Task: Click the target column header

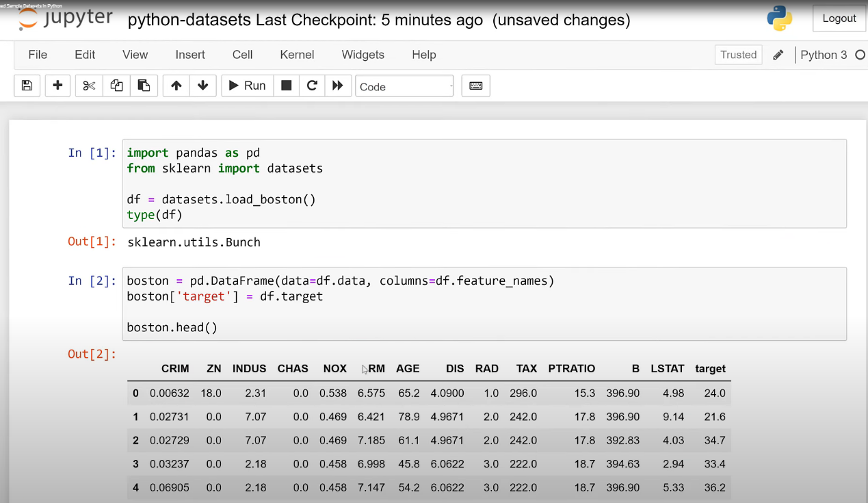Action: pyautogui.click(x=710, y=368)
